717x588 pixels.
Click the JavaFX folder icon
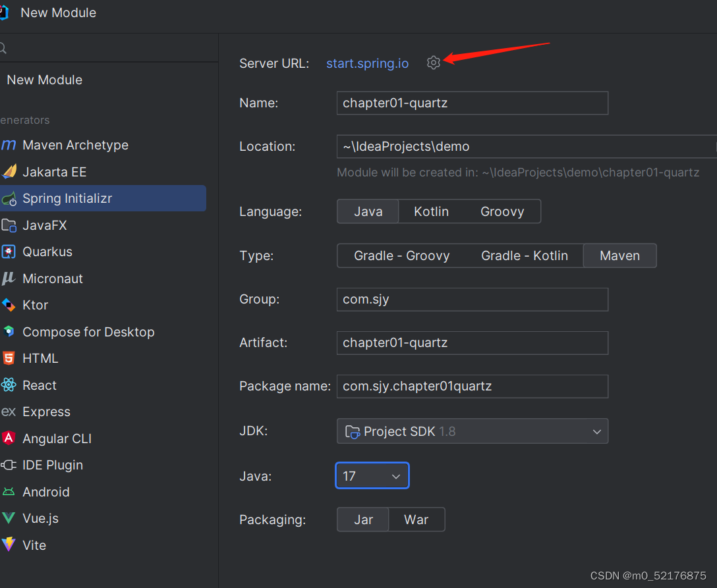9,225
